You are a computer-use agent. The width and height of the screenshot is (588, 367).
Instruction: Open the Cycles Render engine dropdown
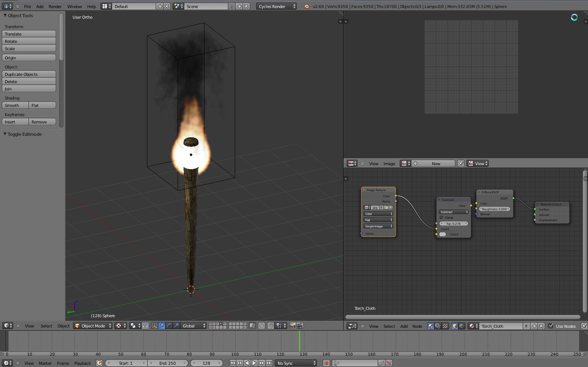pos(276,6)
